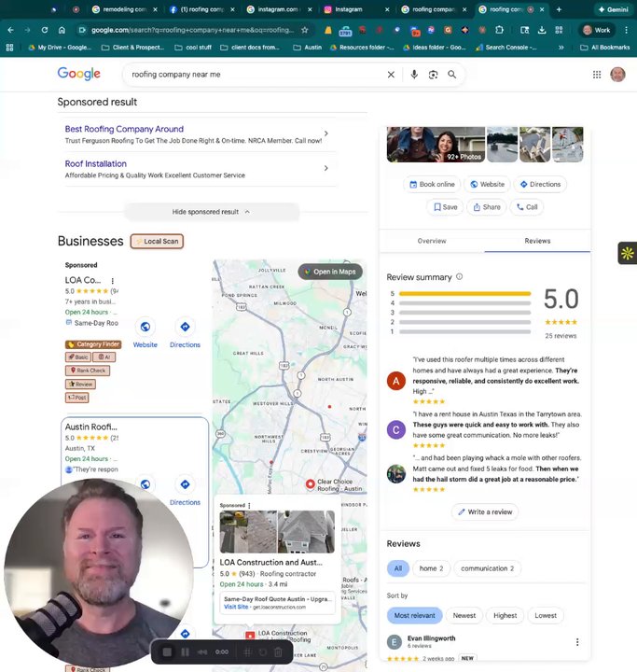
Task: Open Google apps grid
Action: 597,75
